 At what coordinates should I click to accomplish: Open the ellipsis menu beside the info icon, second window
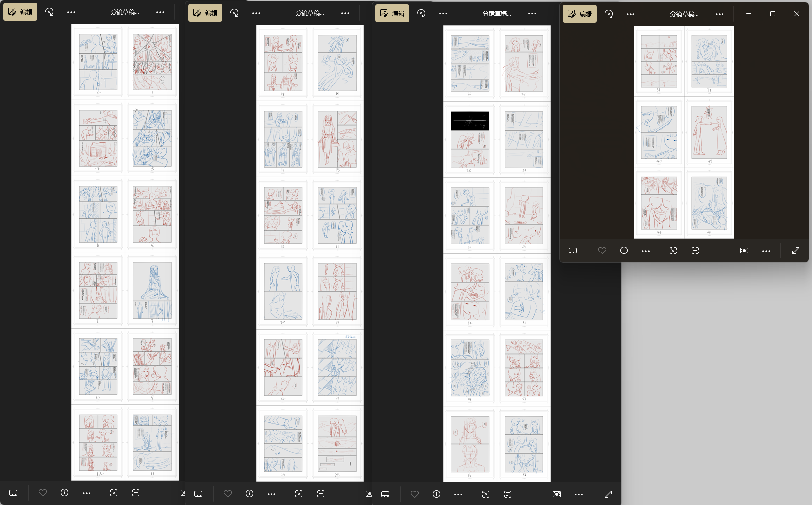[x=271, y=494]
